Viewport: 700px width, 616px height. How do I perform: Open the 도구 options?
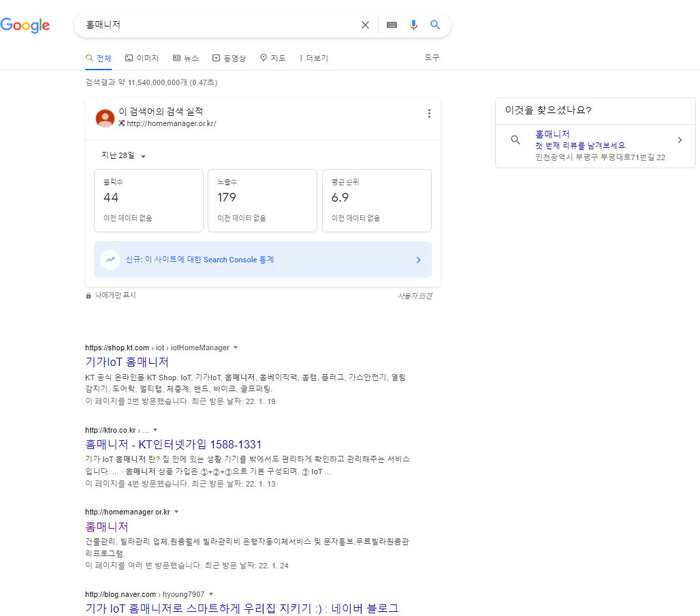(432, 58)
